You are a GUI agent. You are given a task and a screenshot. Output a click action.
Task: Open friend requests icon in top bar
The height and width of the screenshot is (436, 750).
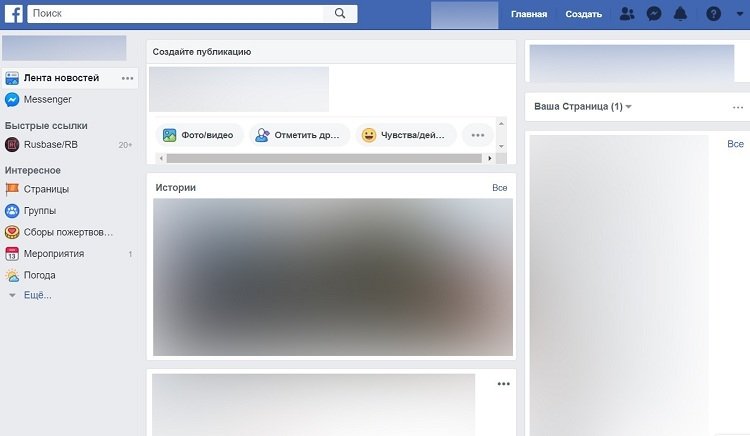pos(627,14)
